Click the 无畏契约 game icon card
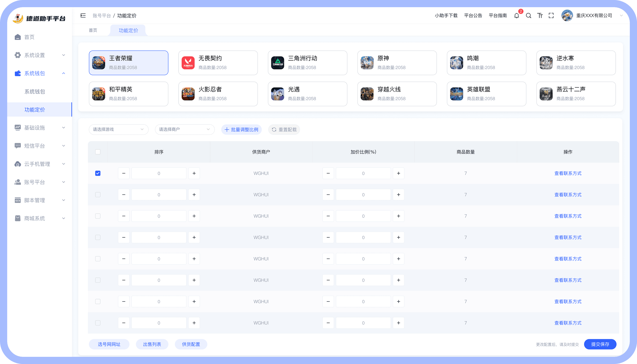 point(188,63)
